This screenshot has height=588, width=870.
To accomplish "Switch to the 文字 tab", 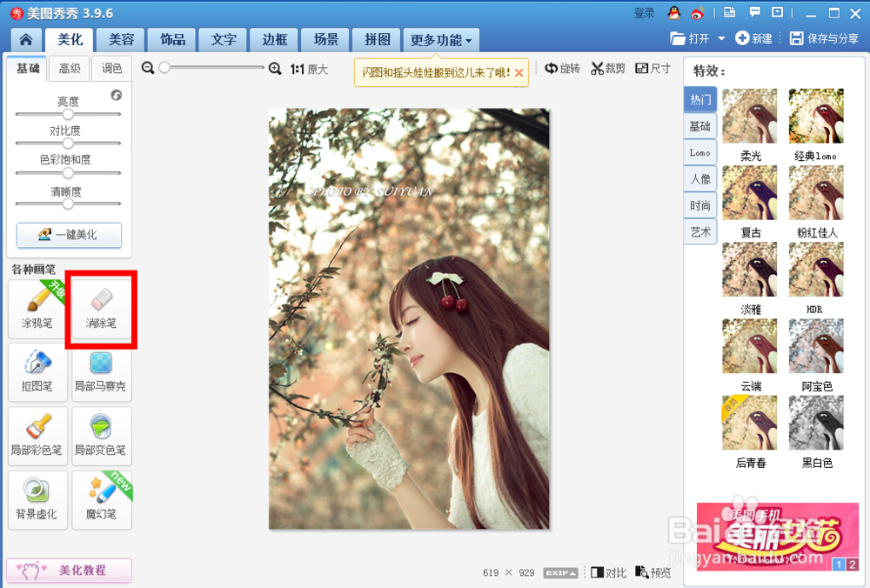I will tap(224, 39).
